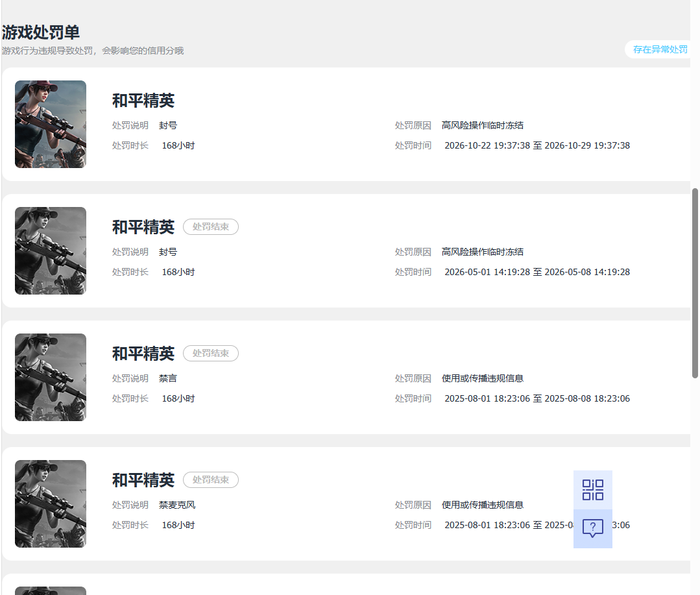Click time range 2025-08-01 18:23:06 至 2025-08-08 18:23:06
The image size is (700, 595).
click(537, 398)
